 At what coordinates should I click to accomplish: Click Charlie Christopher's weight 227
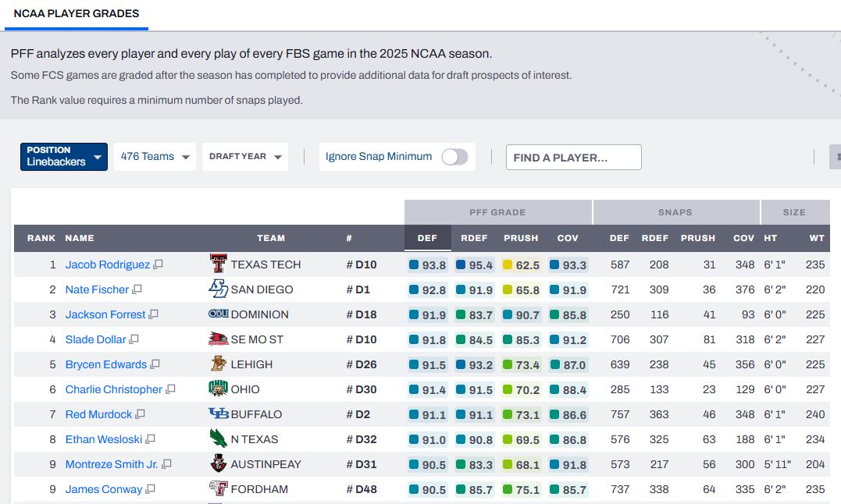pyautogui.click(x=815, y=389)
